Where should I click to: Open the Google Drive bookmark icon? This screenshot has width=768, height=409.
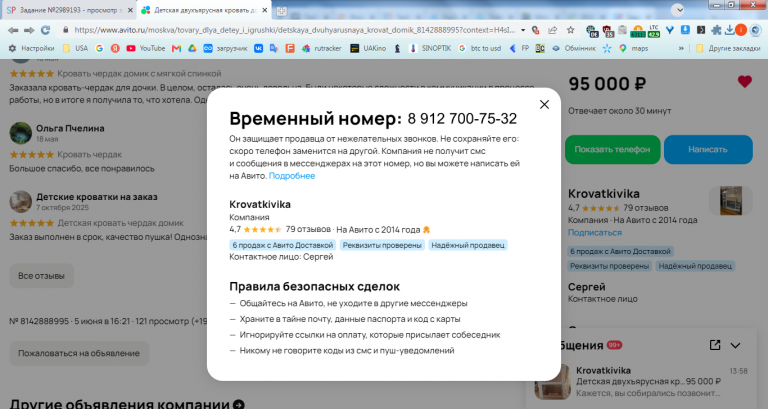pos(192,48)
